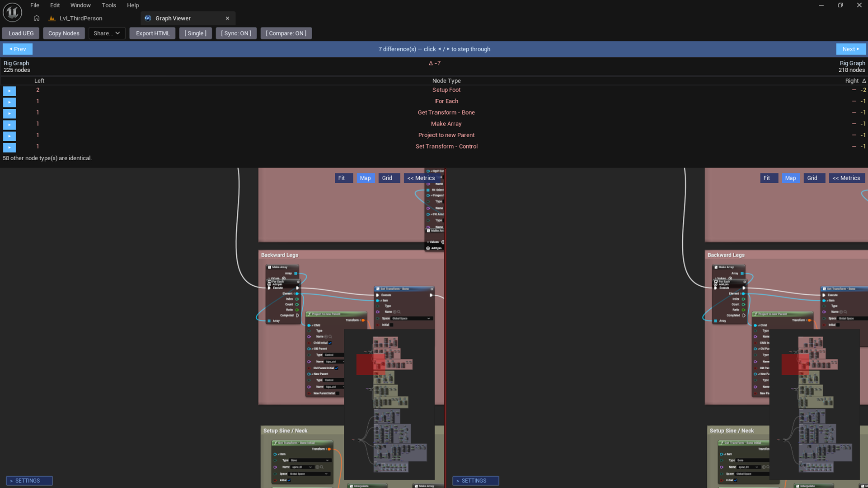Screen dimensions: 868x488
Task: Click the red viewport box in left minimap
Action: [x=371, y=364]
